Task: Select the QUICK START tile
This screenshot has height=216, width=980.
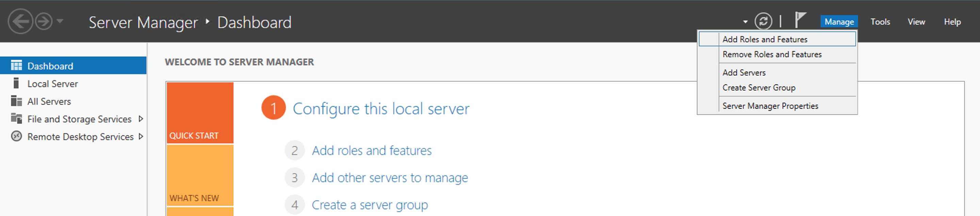Action: point(200,113)
